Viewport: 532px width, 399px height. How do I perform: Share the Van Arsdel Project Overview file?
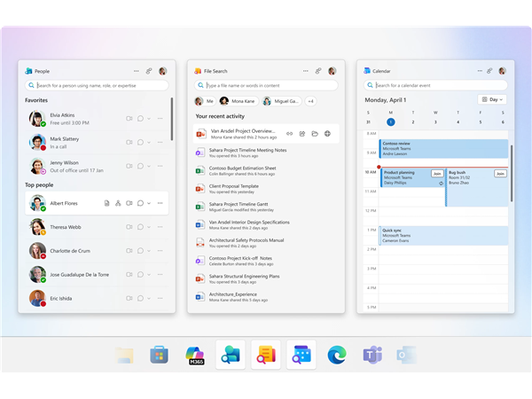coord(302,134)
